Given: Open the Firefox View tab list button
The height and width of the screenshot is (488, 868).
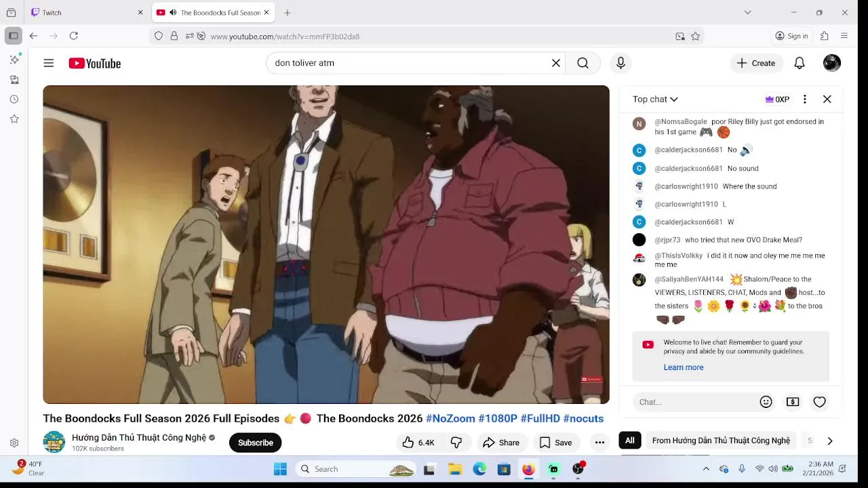Looking at the screenshot, I should pyautogui.click(x=11, y=13).
